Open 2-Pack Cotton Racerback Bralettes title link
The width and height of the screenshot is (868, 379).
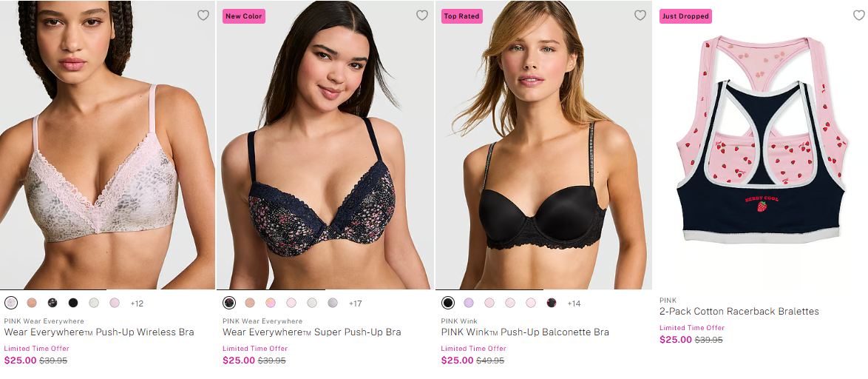click(x=739, y=312)
